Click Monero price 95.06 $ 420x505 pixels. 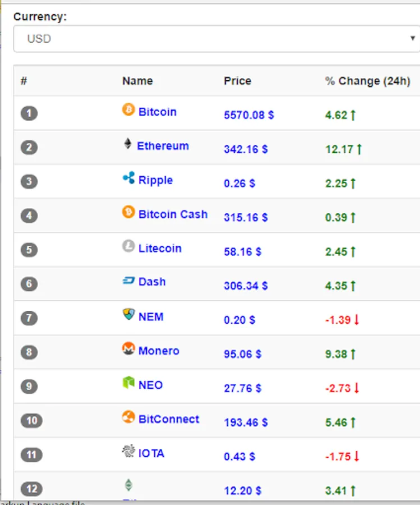(243, 354)
